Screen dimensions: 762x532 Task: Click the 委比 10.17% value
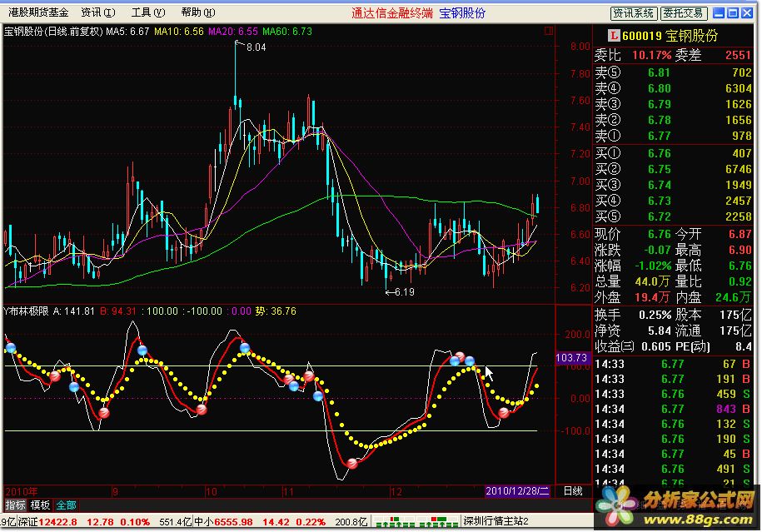(651, 56)
